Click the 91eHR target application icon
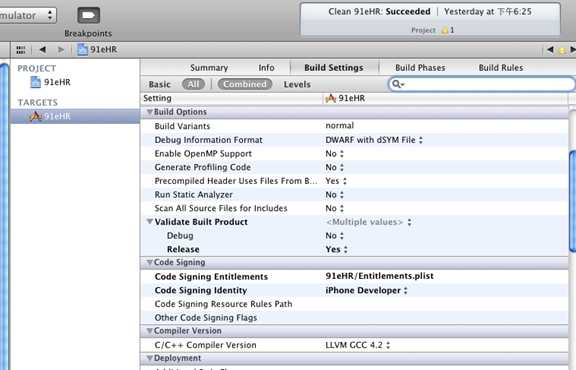Viewport: 576px width, 370px height. click(x=36, y=116)
